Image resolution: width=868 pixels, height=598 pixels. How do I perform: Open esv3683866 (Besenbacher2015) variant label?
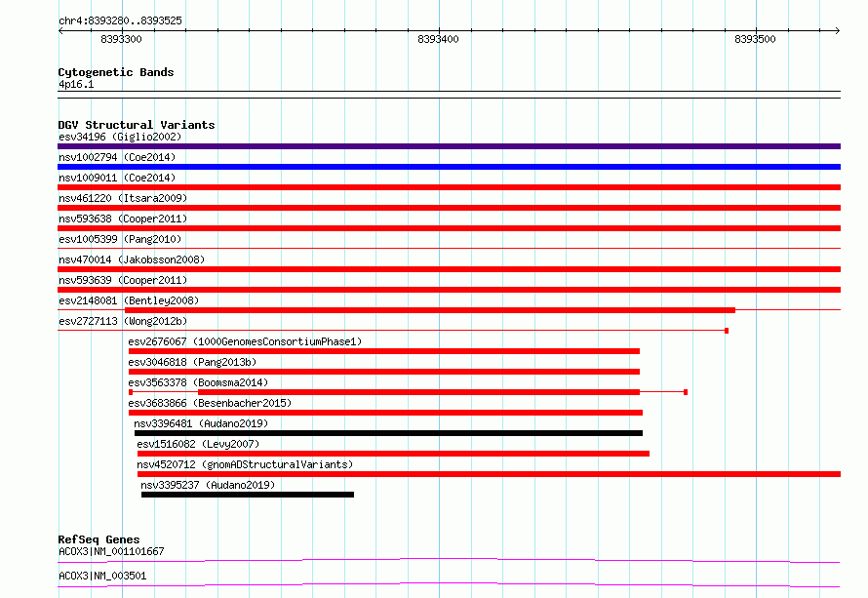[210, 403]
